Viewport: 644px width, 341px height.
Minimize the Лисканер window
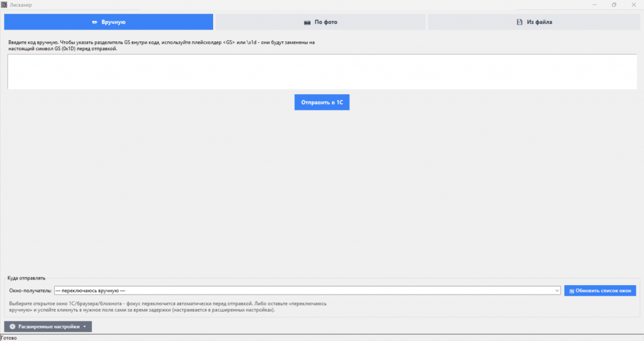coord(594,5)
